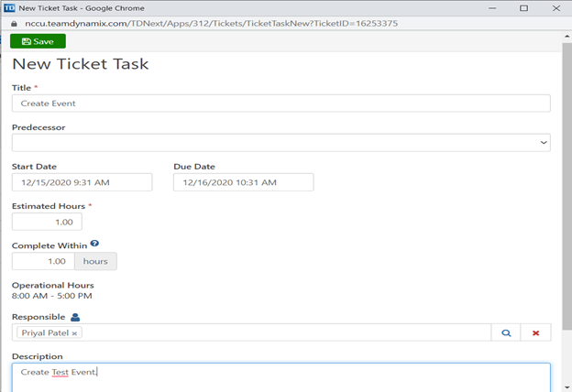The width and height of the screenshot is (572, 392).
Task: Click the URL in address bar
Action: [x=211, y=24]
